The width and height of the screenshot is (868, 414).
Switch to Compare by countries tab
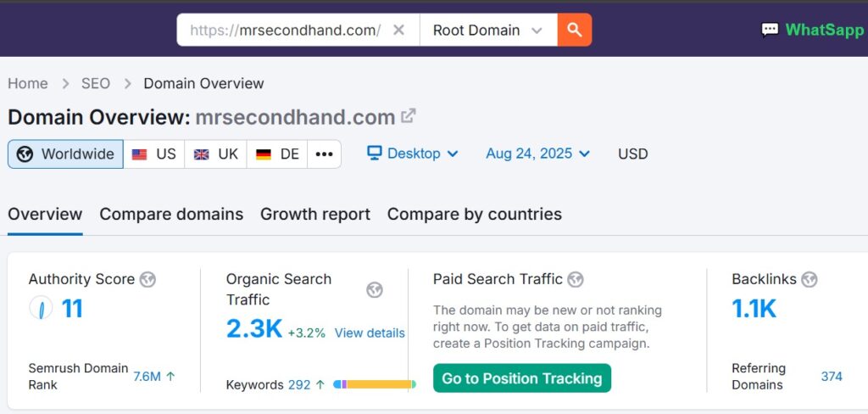point(475,215)
